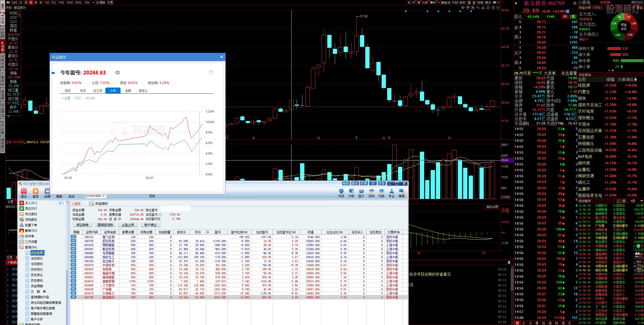Select 本月 tab in 收益曲线 dialog
Viewport: 644px width, 325px height.
pos(83,91)
